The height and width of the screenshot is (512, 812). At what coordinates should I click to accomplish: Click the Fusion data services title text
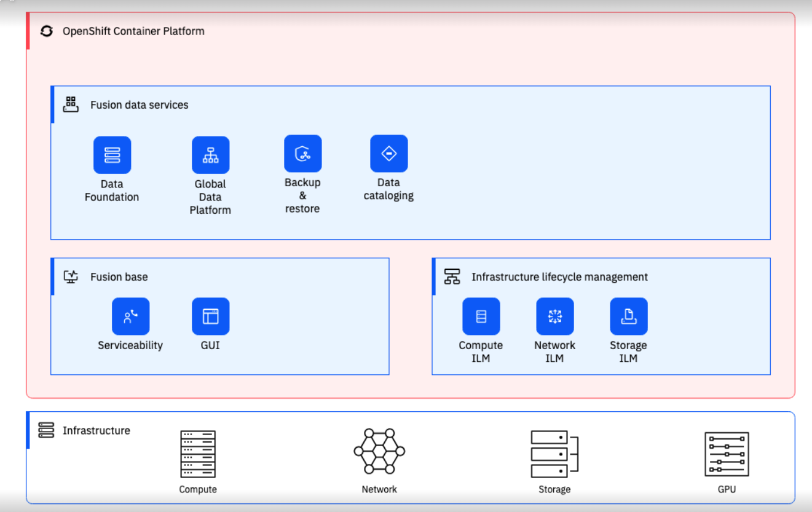(140, 105)
